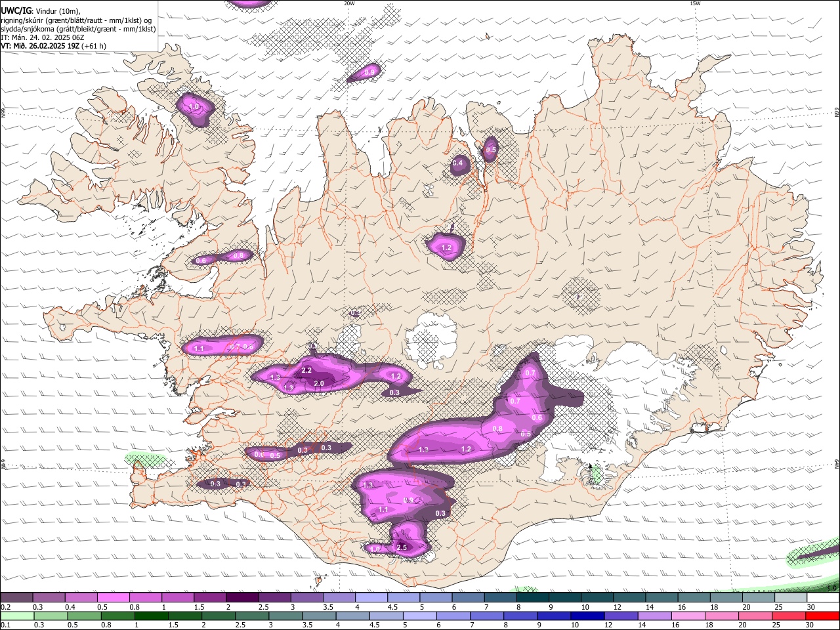Screen dimensions: 840x630
Task: Click the '4.5' label in the lower legend row
Action: click(x=375, y=625)
